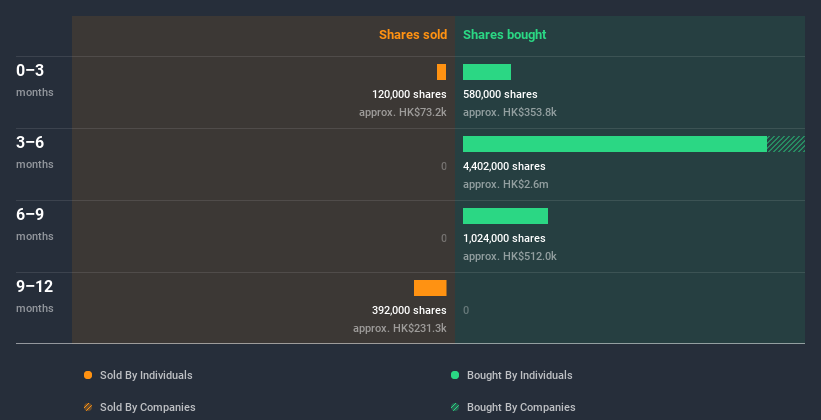This screenshot has width=821, height=420.
Task: Click the Shares sold column header
Action: (413, 35)
